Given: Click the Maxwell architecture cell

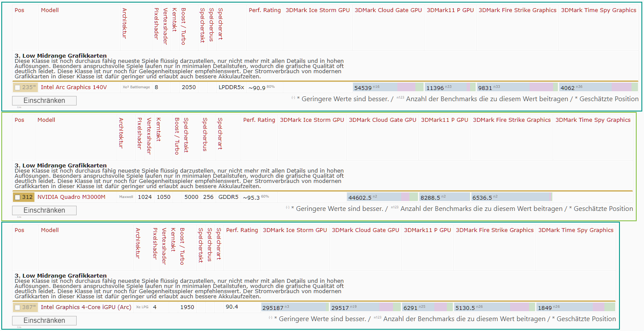Looking at the screenshot, I should click(x=126, y=197).
